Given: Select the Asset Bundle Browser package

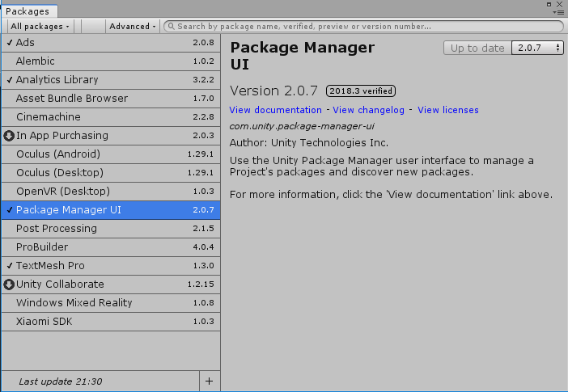Looking at the screenshot, I should pos(111,99).
